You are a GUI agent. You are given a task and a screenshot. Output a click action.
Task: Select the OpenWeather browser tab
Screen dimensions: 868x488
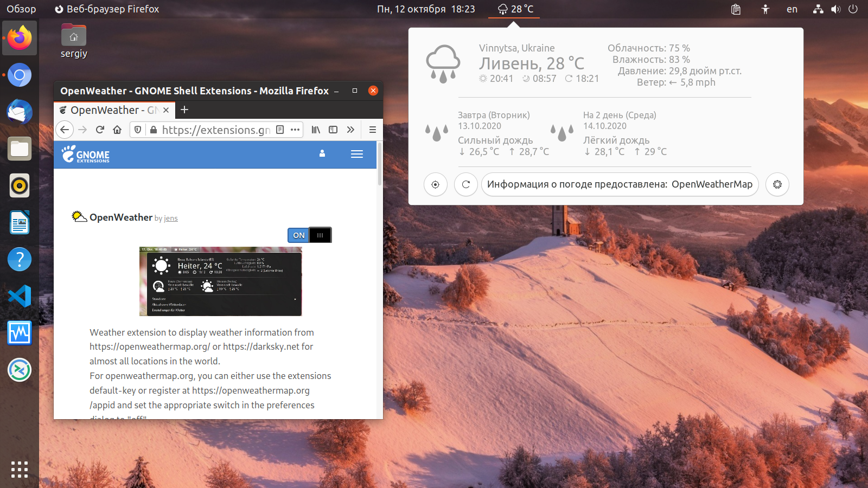[x=114, y=110]
